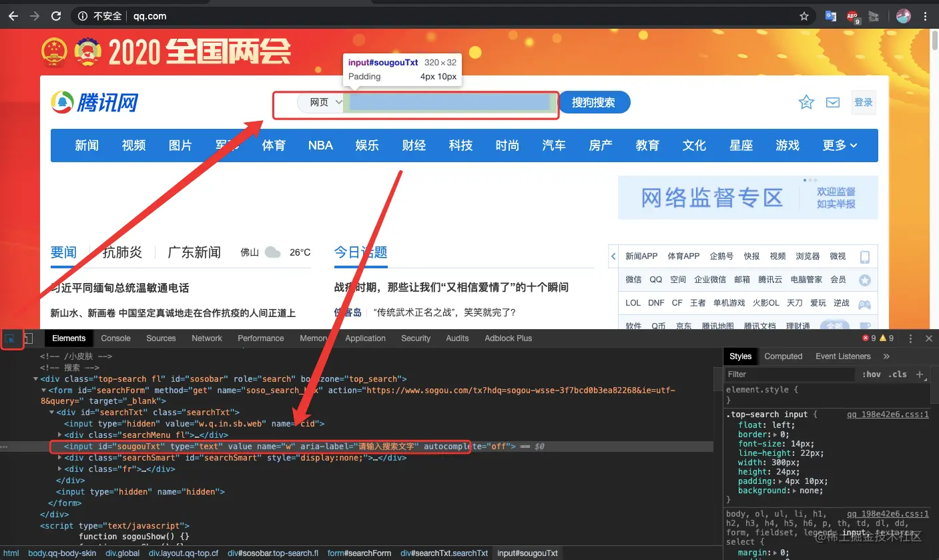Open the Event Listeners tab

click(x=843, y=356)
